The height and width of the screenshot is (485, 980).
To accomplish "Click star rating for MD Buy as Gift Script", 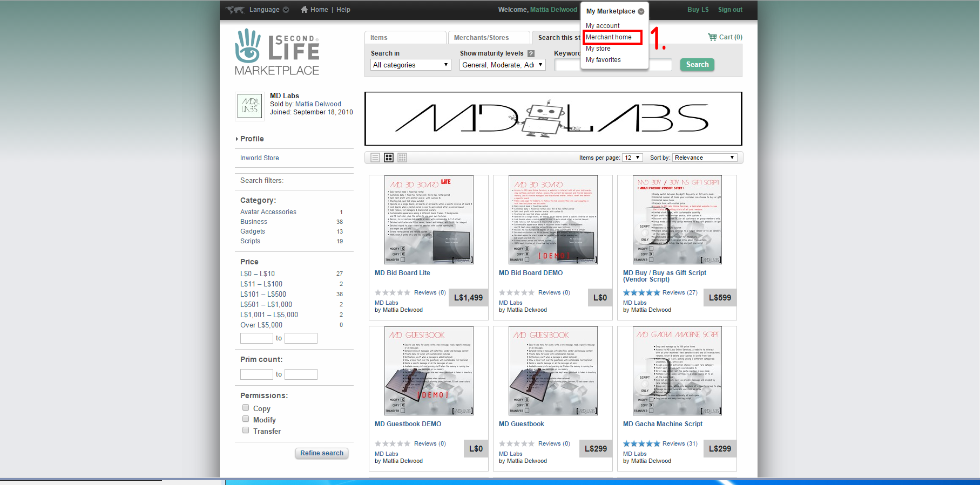I will (x=641, y=292).
